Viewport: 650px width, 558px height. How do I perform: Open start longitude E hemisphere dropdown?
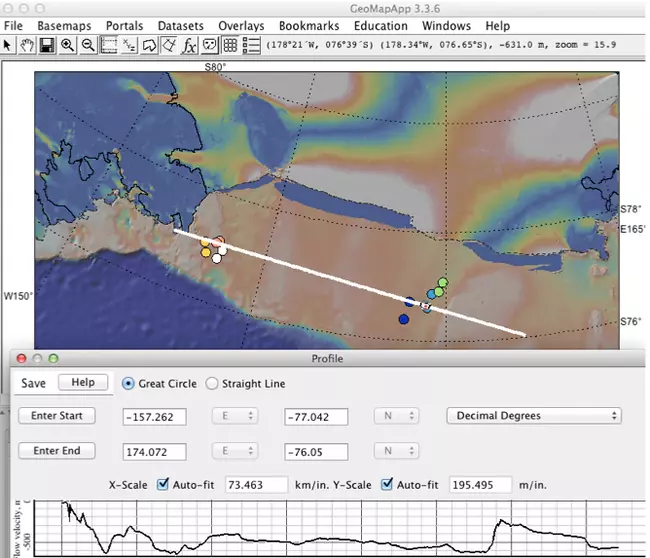click(235, 416)
